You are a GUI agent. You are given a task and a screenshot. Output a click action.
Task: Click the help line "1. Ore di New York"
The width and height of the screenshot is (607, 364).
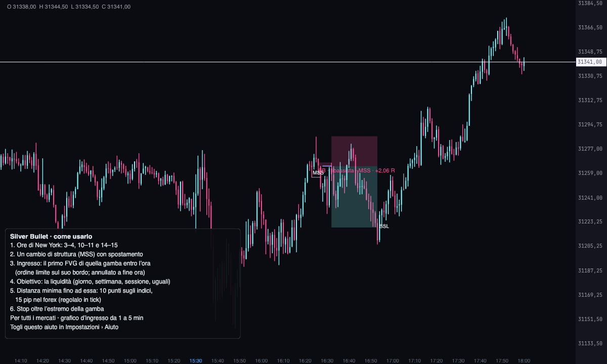click(64, 245)
